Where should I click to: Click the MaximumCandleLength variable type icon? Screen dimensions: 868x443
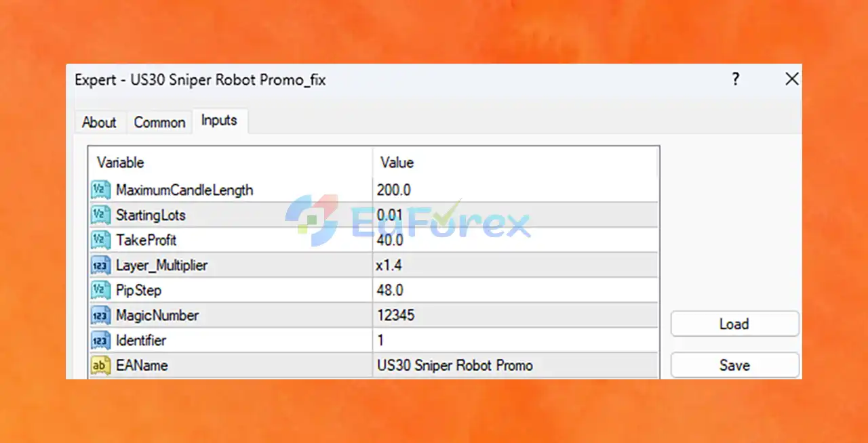[100, 190]
